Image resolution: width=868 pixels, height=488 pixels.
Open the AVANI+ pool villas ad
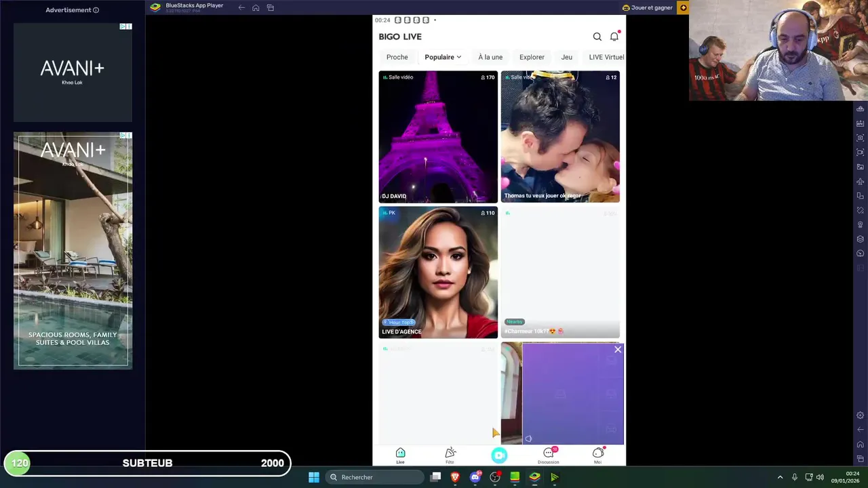click(73, 251)
